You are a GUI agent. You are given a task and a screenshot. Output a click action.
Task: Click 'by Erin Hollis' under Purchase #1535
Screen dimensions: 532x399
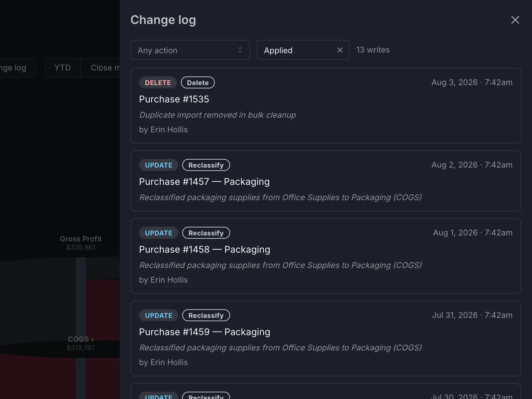163,130
